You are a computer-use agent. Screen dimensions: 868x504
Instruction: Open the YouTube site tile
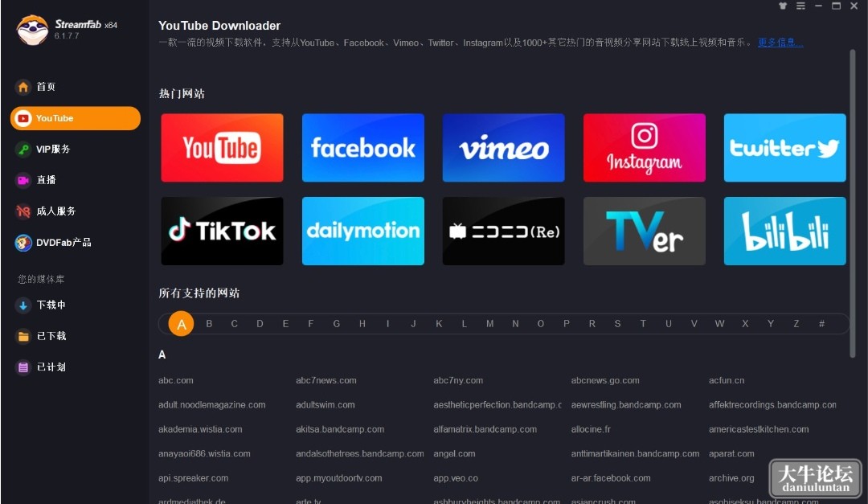pos(222,148)
